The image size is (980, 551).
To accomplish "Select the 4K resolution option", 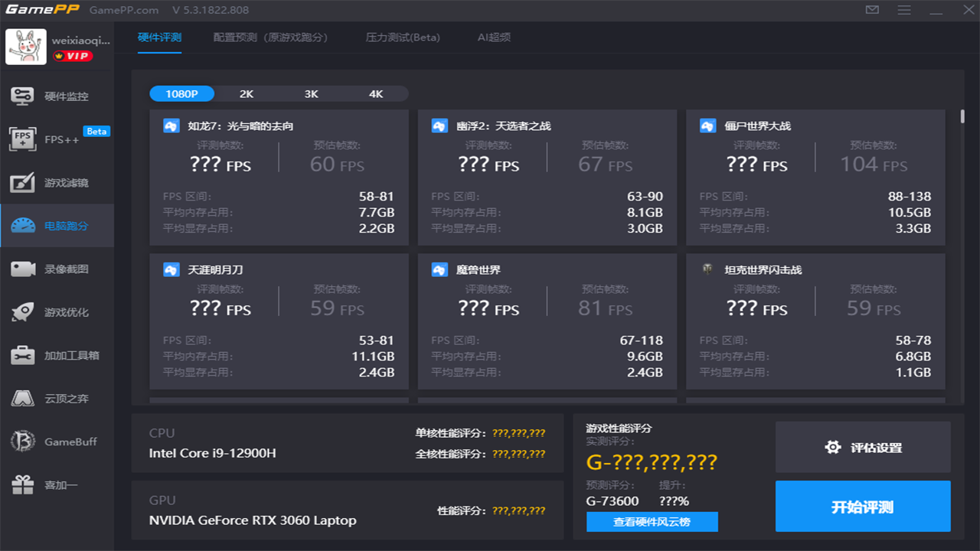I will click(375, 93).
